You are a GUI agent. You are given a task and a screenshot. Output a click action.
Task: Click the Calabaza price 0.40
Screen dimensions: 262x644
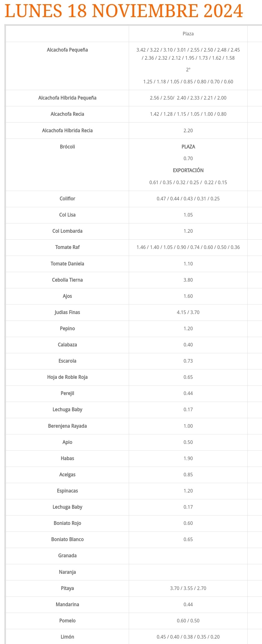(188, 345)
